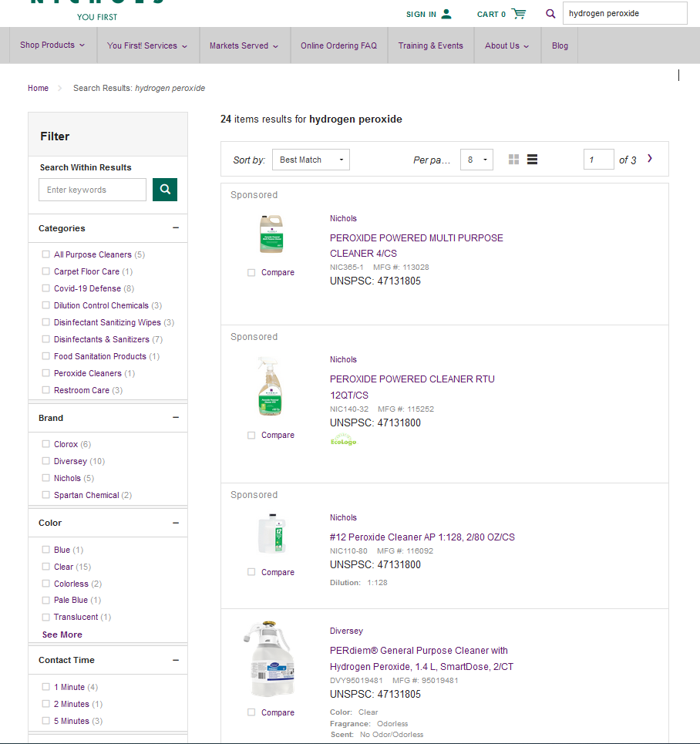This screenshot has height=744, width=700.
Task: Check the All Purpose Cleaners category filter
Action: pos(46,254)
